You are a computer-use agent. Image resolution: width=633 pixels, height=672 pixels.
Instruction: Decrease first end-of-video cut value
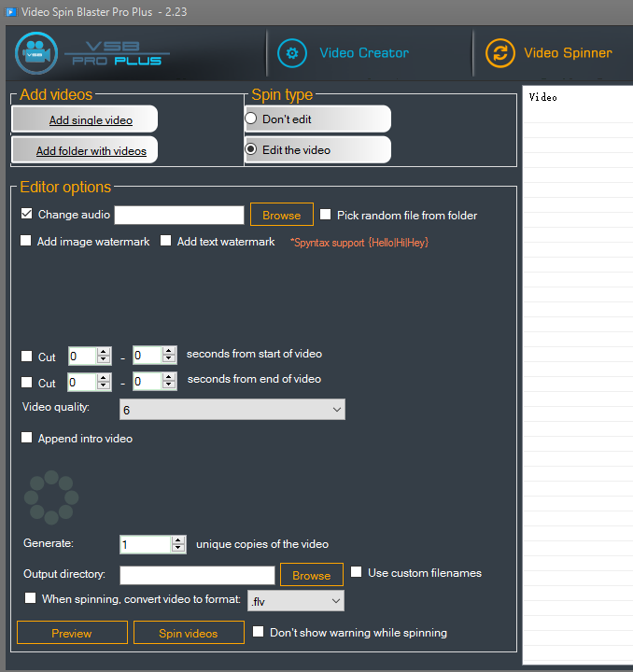(104, 385)
